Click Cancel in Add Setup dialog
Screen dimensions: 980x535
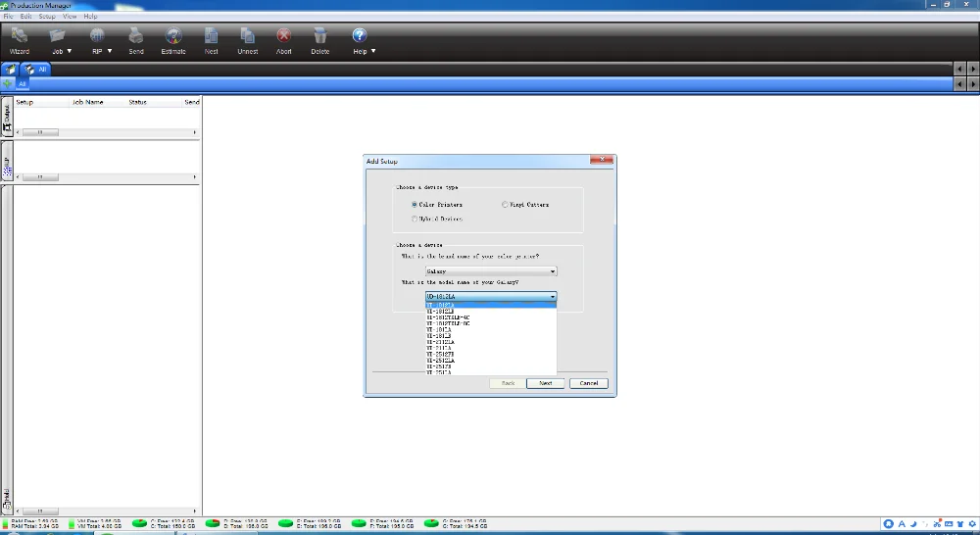(588, 383)
